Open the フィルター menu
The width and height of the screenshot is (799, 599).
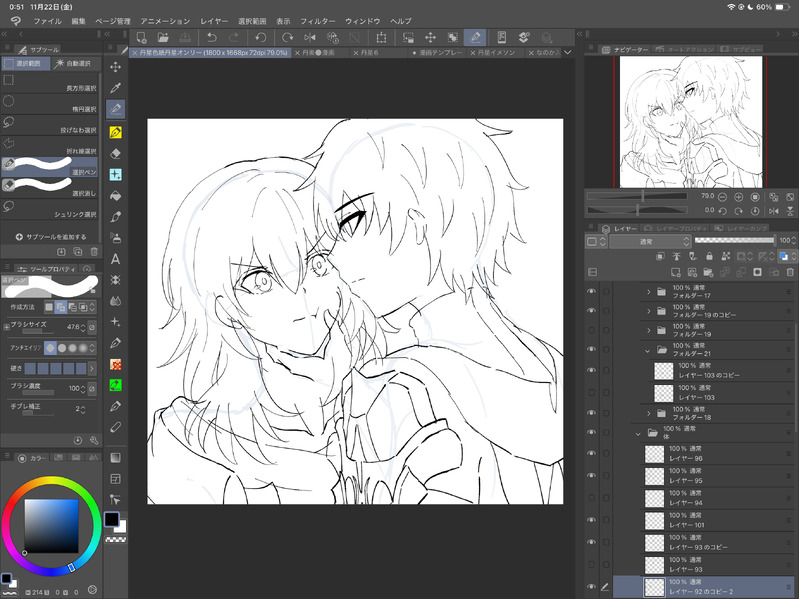317,21
